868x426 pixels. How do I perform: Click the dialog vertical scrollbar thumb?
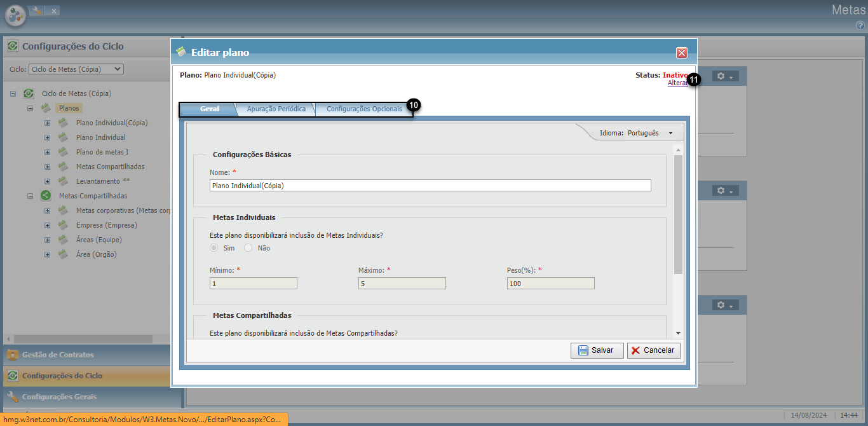[x=678, y=214]
